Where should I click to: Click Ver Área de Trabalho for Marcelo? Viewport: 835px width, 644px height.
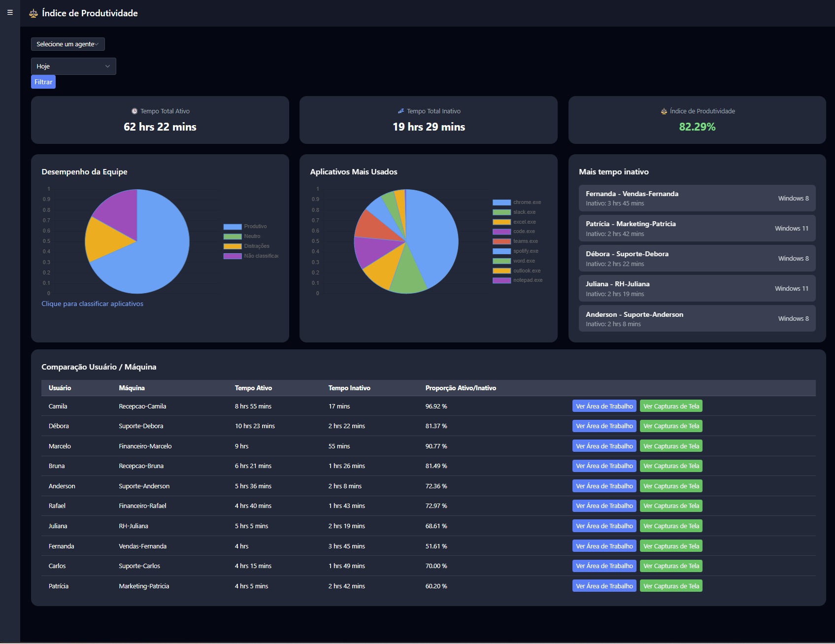pos(604,445)
